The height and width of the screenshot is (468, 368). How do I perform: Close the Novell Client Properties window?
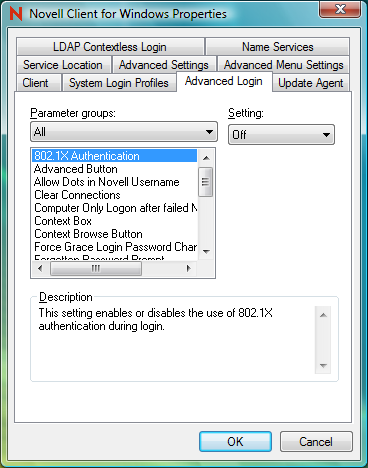point(340,9)
